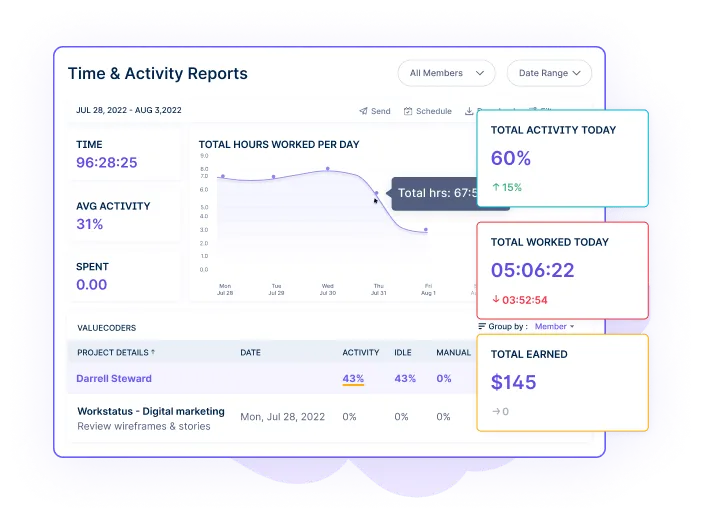Screen dimensions: 702x518
Task: Click the ACTIVITY column header
Action: pos(361,352)
